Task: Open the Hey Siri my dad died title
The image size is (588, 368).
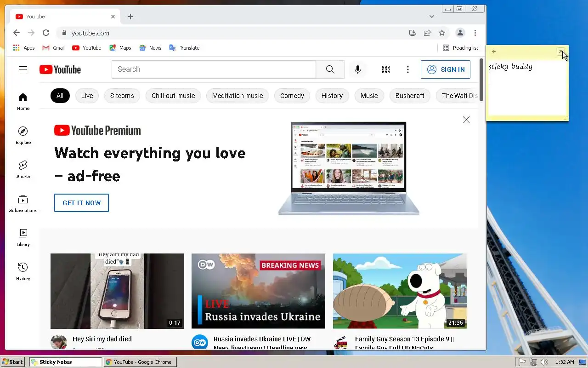Action: coord(102,339)
